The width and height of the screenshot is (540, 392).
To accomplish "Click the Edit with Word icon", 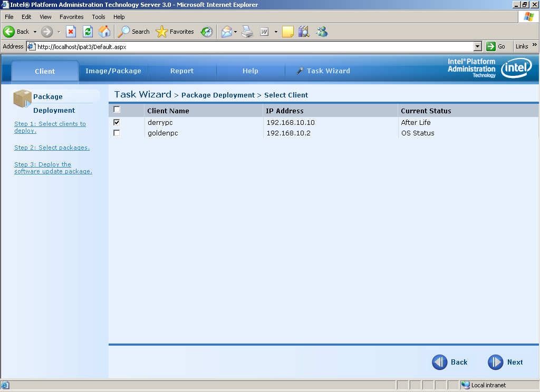I will click(264, 32).
